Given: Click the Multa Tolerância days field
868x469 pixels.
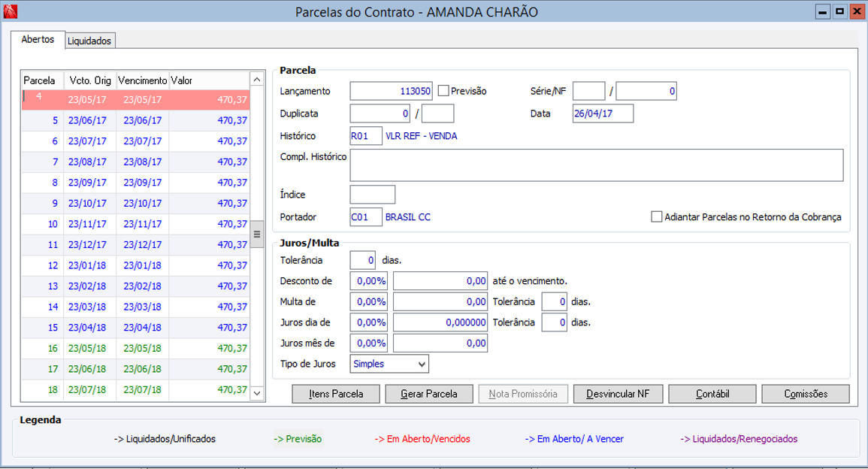Looking at the screenshot, I should pyautogui.click(x=554, y=302).
